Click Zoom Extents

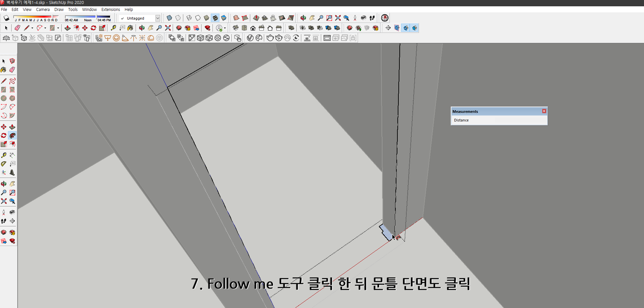[x=4, y=201]
